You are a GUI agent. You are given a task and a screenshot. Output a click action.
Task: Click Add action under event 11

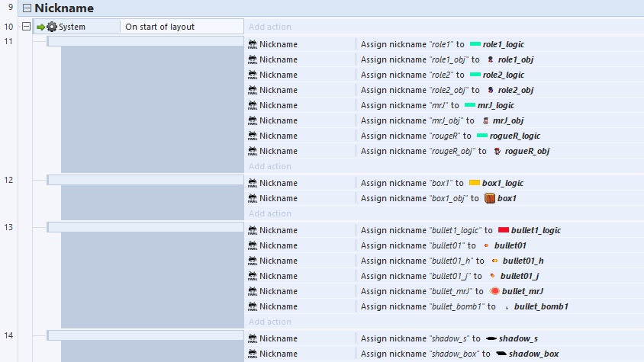(x=270, y=166)
